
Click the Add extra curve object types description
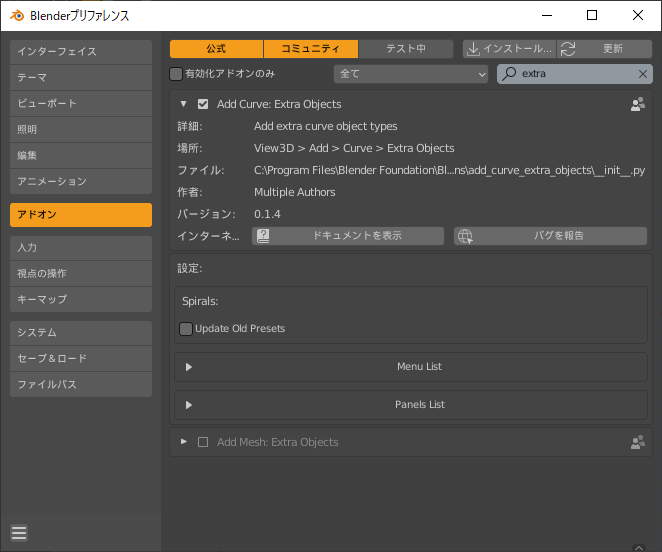326,126
